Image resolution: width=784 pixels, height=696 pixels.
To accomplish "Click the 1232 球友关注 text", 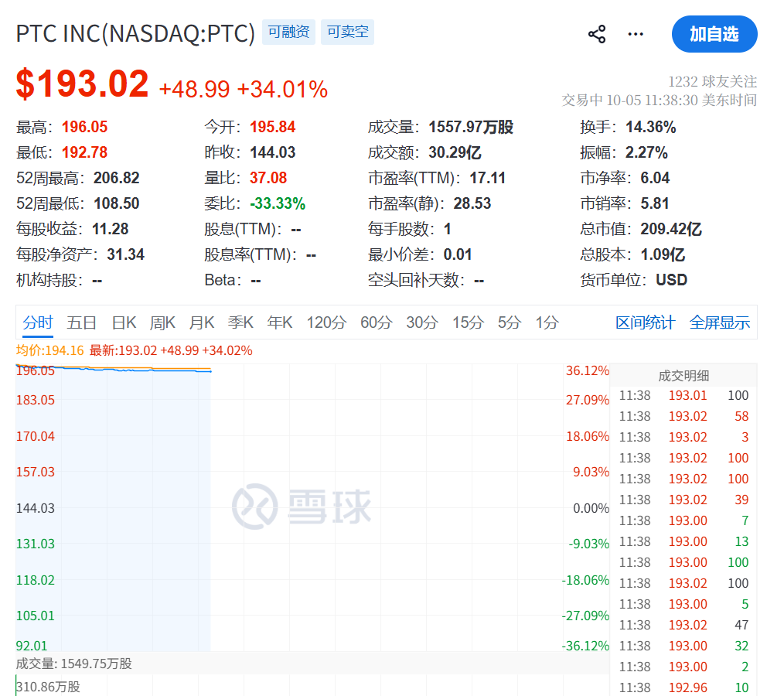I will 713,81.
